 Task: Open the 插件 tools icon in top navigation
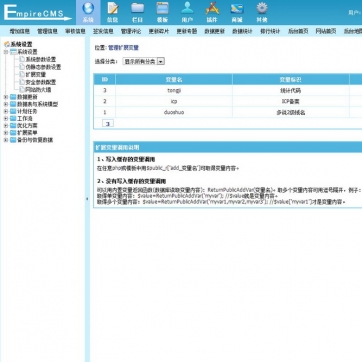(212, 8)
